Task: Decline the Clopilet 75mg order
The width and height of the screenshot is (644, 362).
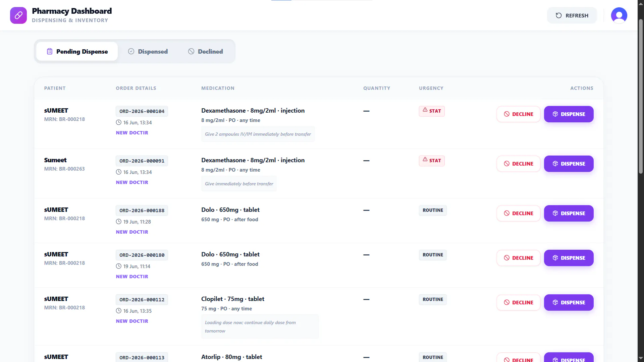Action: click(x=519, y=302)
